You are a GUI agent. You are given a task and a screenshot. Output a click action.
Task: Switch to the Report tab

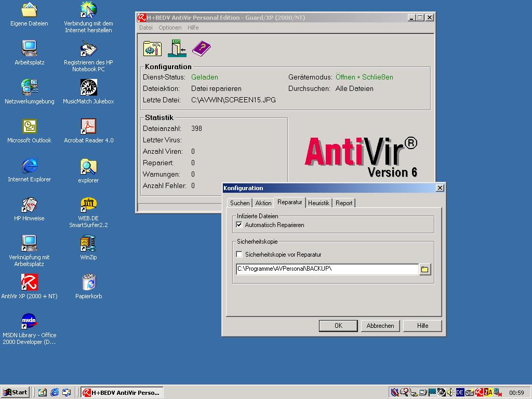pos(344,203)
